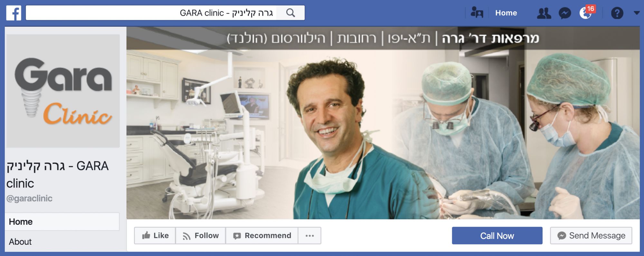Open the About sidebar tab

(x=62, y=242)
